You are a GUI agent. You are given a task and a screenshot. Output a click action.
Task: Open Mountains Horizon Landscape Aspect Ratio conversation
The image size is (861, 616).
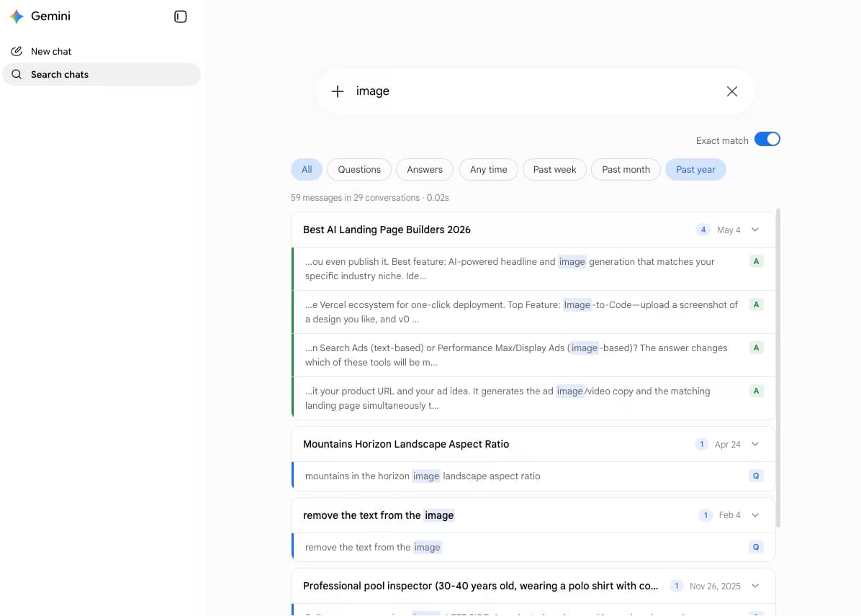click(x=406, y=444)
